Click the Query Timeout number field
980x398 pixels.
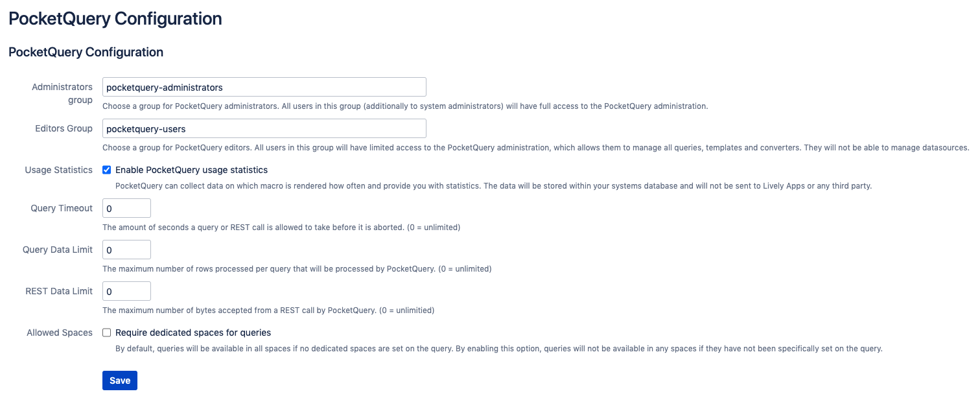click(x=126, y=208)
